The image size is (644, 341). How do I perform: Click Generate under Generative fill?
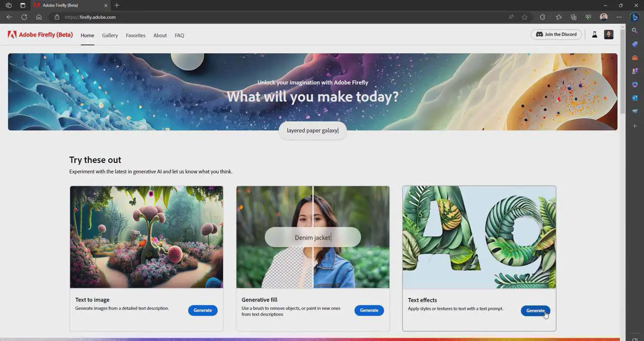tap(369, 310)
